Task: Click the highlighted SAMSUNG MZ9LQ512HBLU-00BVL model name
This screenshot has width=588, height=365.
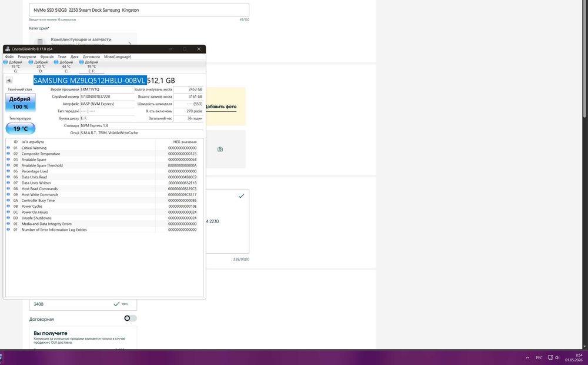Action: click(90, 81)
